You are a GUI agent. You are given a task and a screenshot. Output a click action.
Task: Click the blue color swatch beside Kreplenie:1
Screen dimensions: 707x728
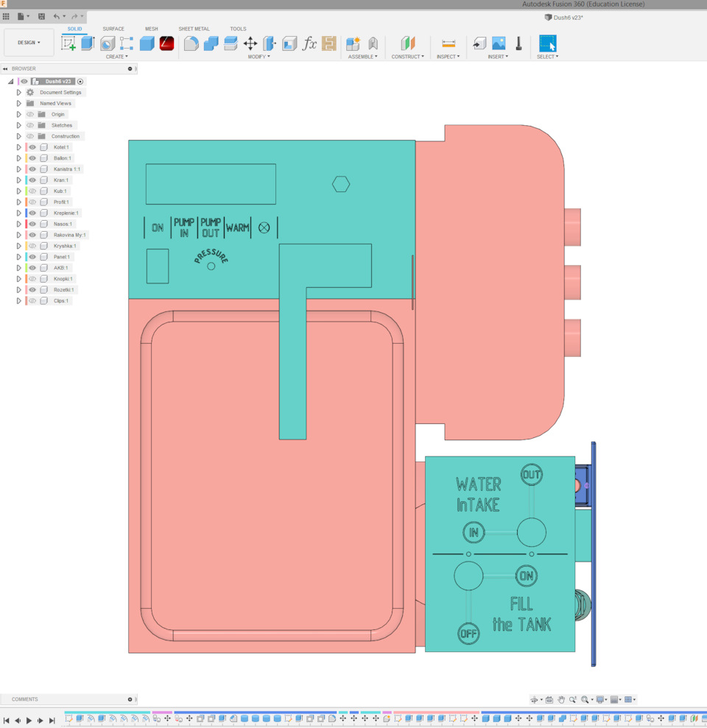point(27,213)
